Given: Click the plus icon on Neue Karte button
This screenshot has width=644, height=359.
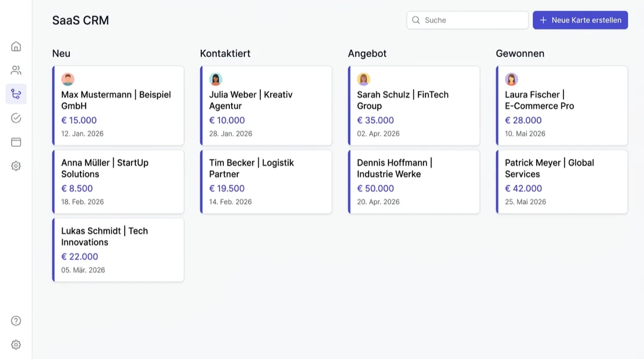Looking at the screenshot, I should click(x=543, y=20).
